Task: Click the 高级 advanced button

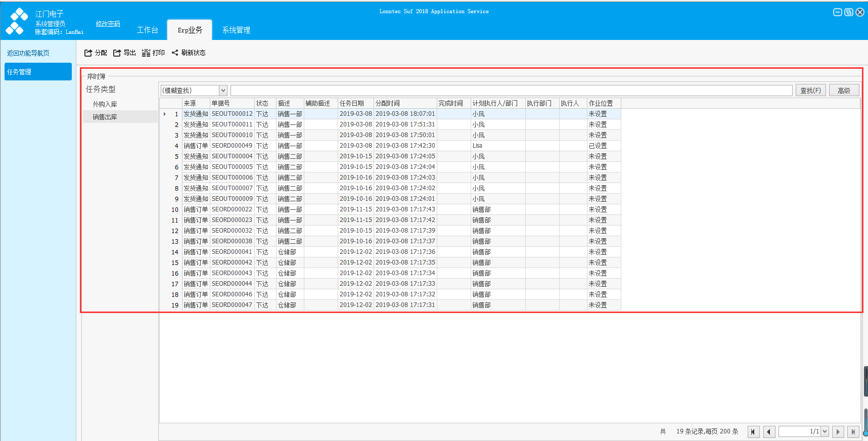Action: [844, 91]
